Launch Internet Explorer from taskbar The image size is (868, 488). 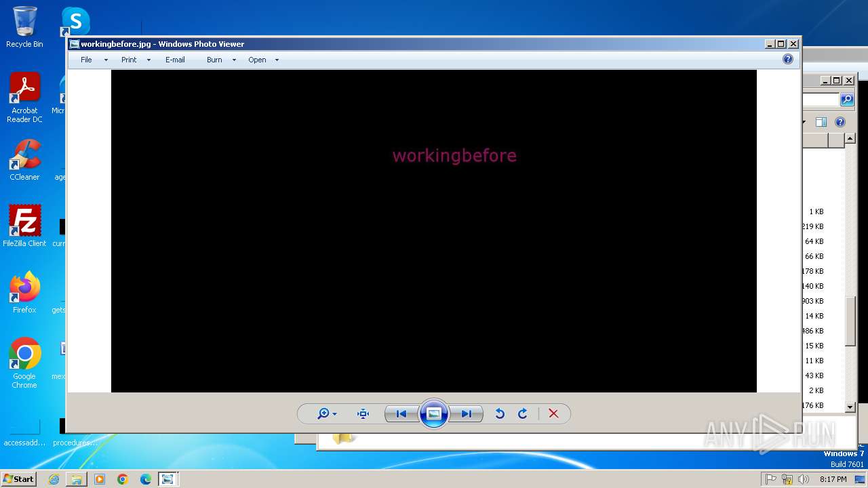(54, 479)
